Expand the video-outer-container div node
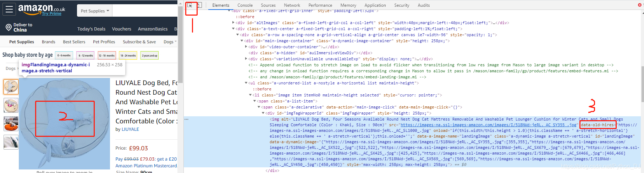Image resolution: width=644 pixels, height=173 pixels. (x=246, y=47)
